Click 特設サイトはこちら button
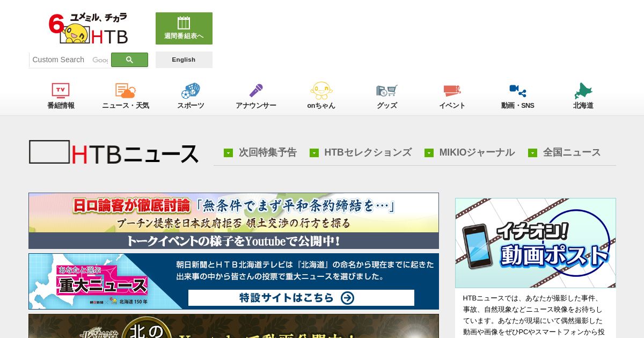 pos(301,298)
